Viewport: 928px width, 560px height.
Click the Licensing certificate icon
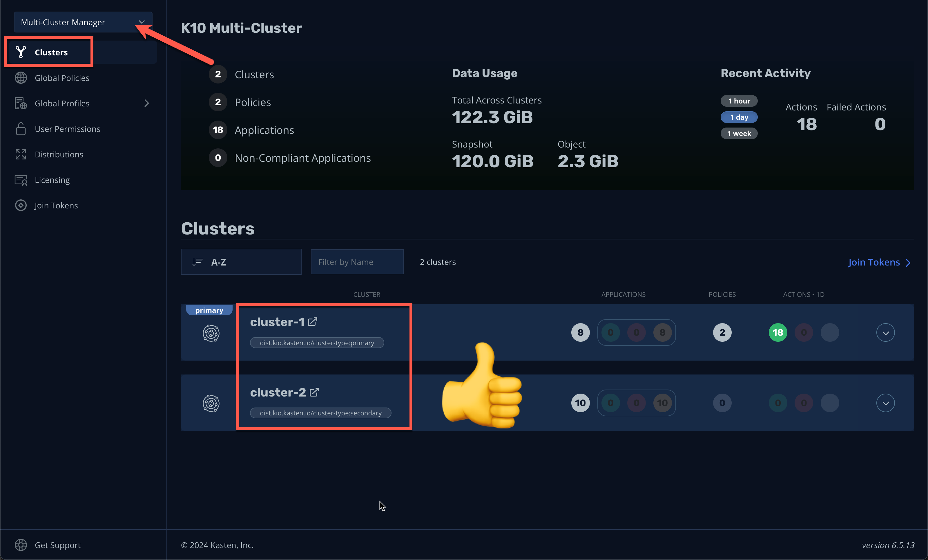pos(21,180)
